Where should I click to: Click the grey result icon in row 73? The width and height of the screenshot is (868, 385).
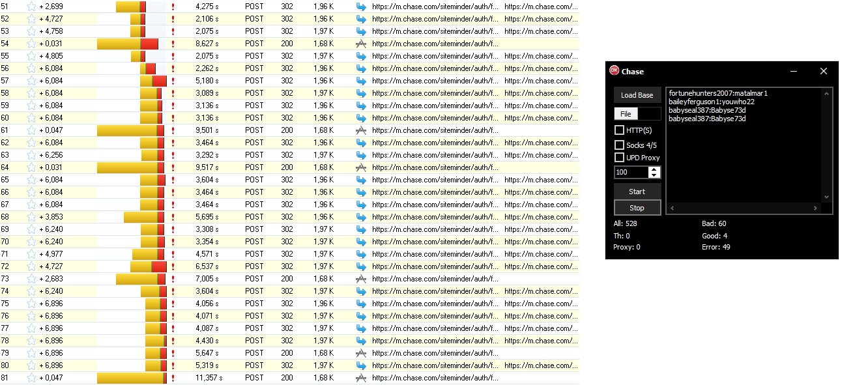click(x=361, y=279)
